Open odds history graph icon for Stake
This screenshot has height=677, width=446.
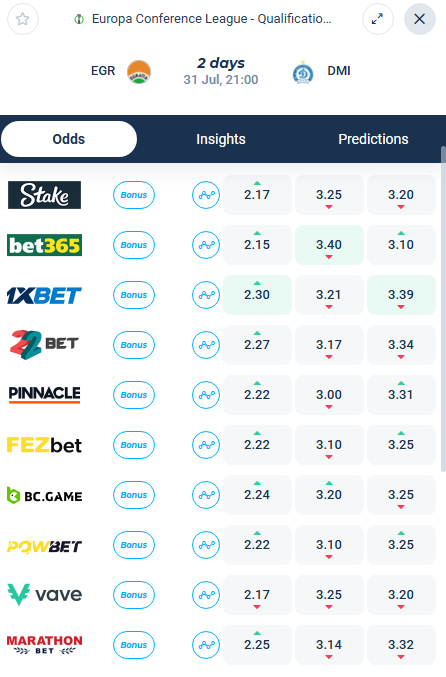[206, 195]
